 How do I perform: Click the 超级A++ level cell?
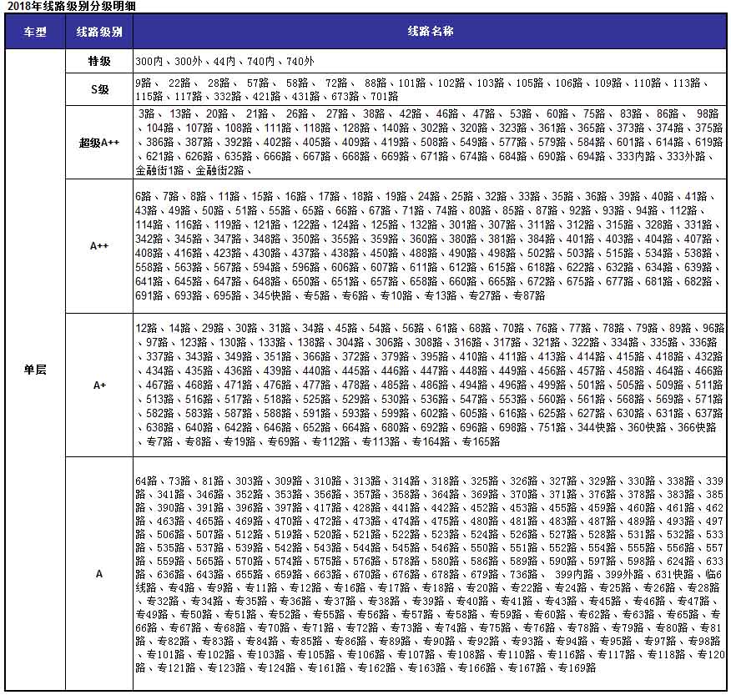[99, 143]
